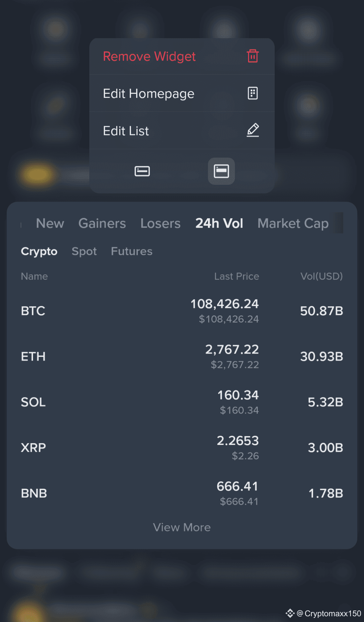
Task: Select the compact widget size icon
Action: click(142, 171)
